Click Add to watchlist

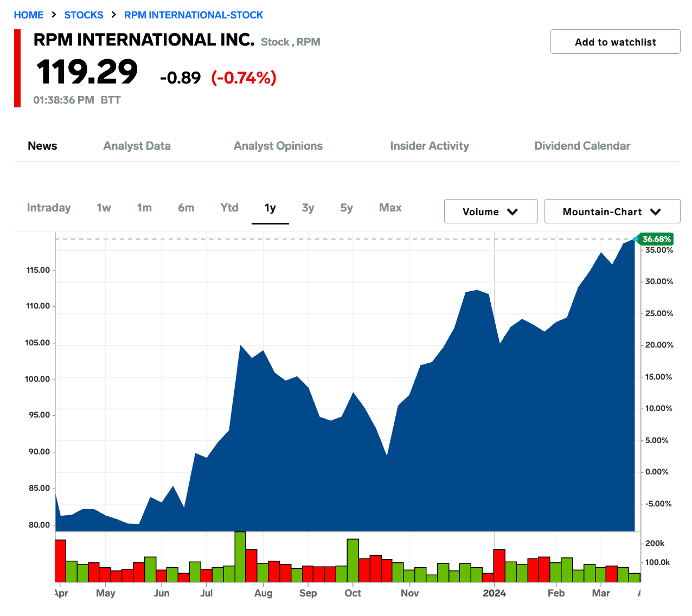click(x=615, y=41)
